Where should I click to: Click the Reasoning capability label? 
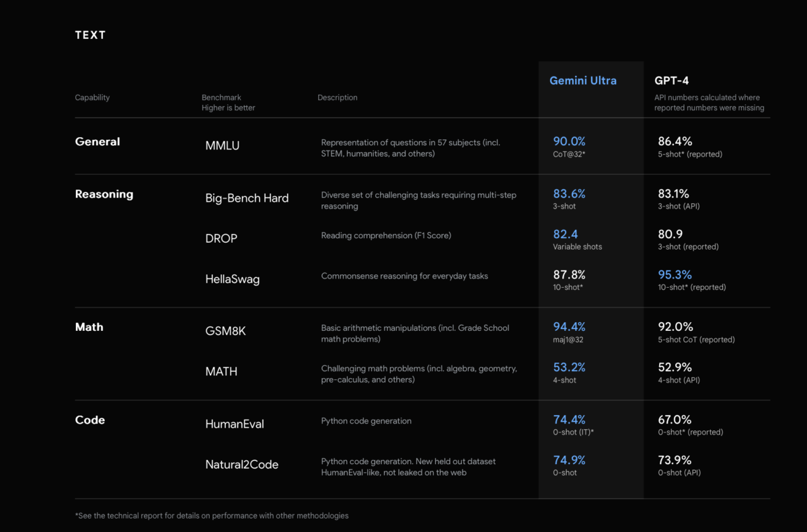point(104,194)
